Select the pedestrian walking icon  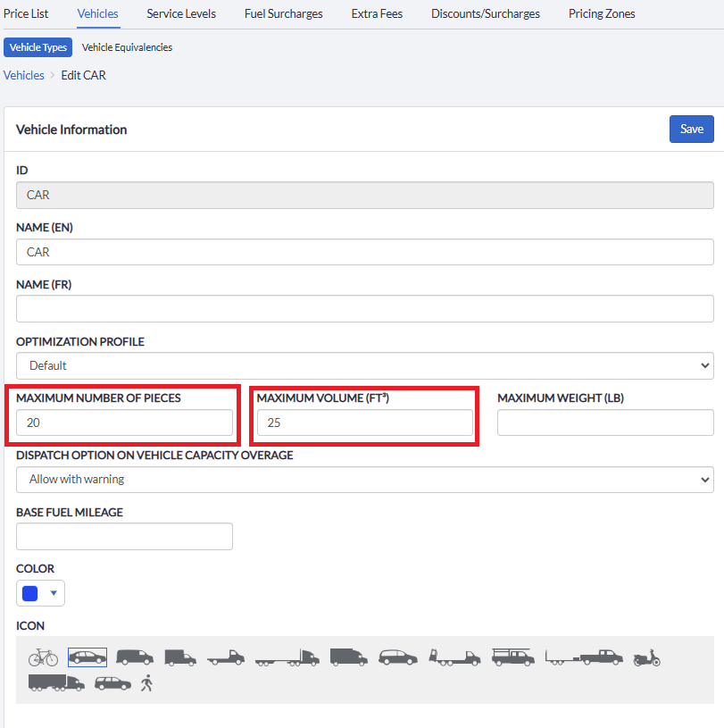(x=146, y=682)
